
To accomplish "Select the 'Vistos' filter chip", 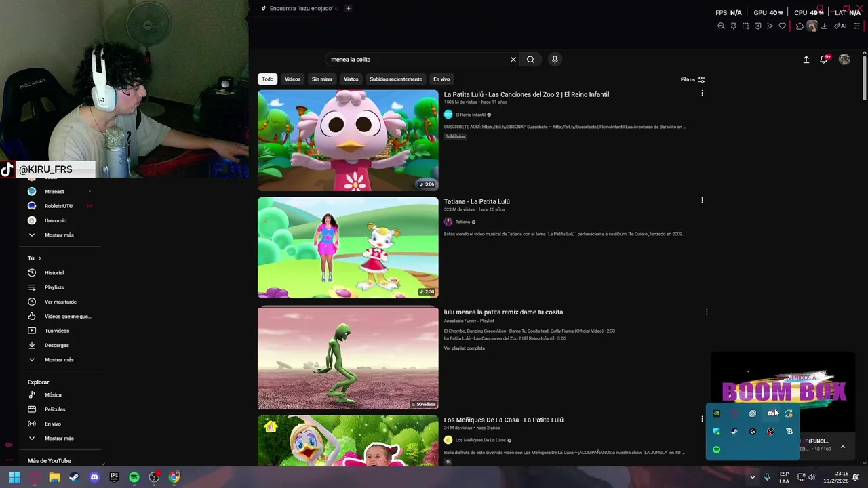I will (351, 79).
